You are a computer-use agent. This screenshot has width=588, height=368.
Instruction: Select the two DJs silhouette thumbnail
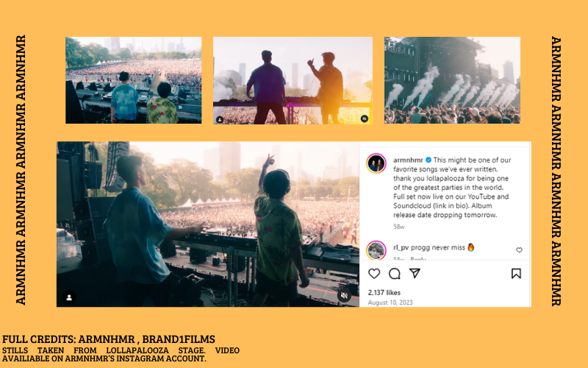coord(293,80)
